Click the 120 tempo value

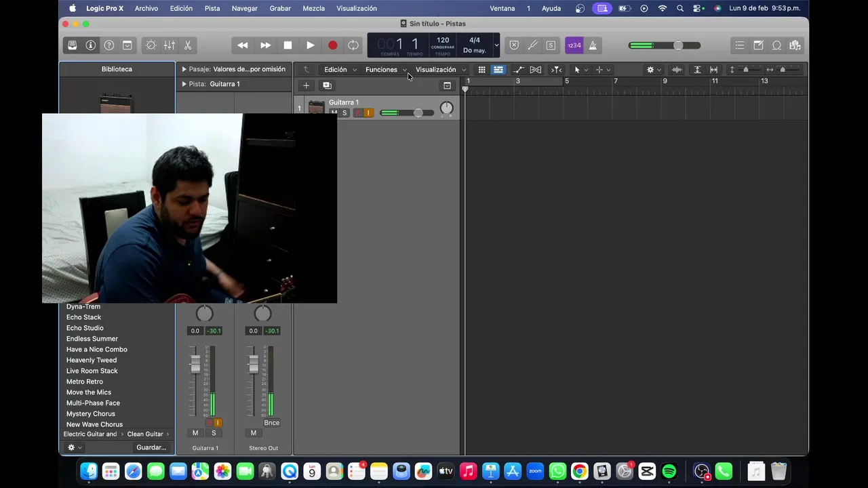click(443, 41)
